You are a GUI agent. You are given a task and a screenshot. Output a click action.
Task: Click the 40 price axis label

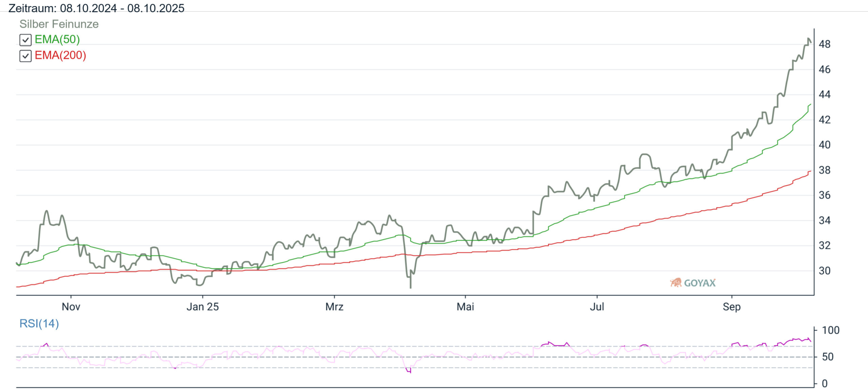pos(824,145)
